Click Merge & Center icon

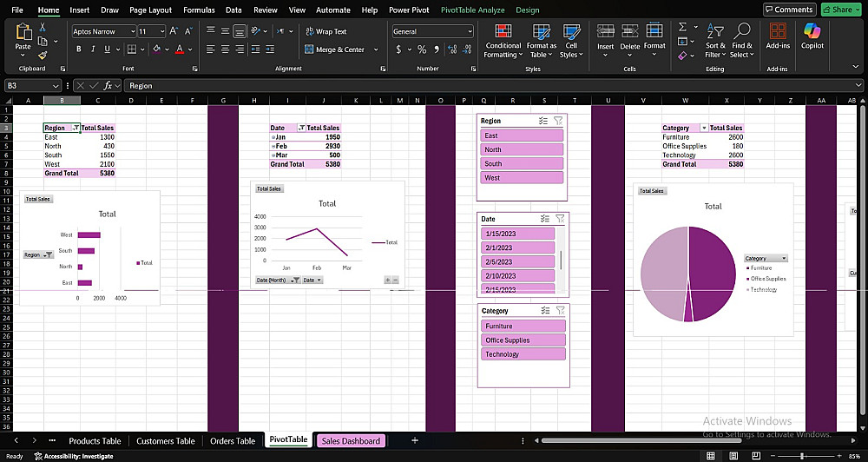coord(310,49)
